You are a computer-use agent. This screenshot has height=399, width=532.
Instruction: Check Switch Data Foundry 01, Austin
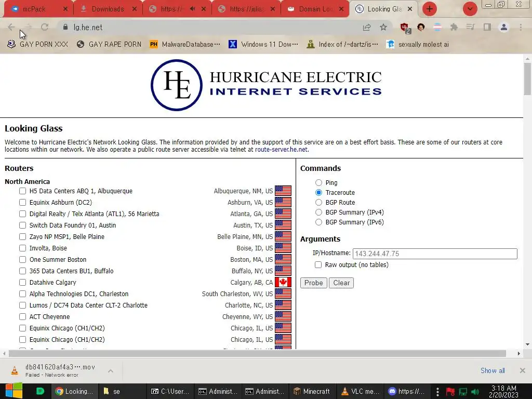pos(22,225)
